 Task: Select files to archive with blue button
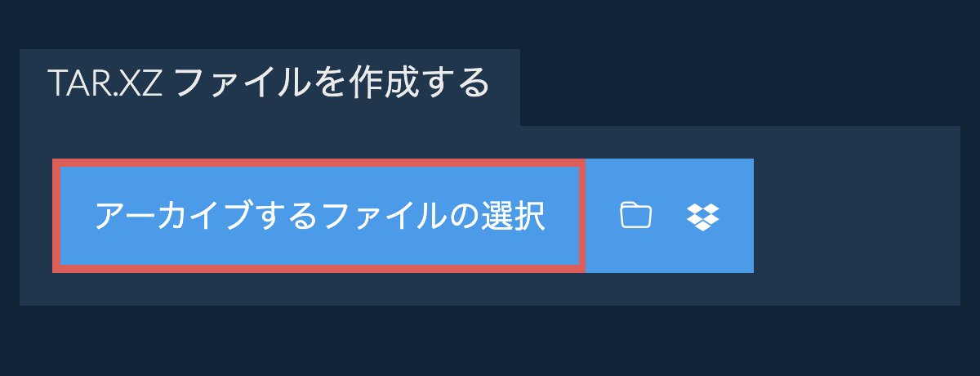point(319,216)
